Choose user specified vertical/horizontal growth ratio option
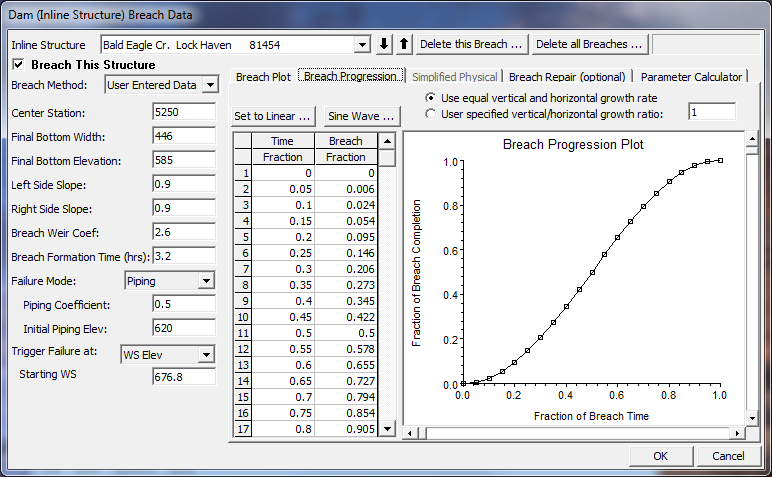 pos(431,113)
